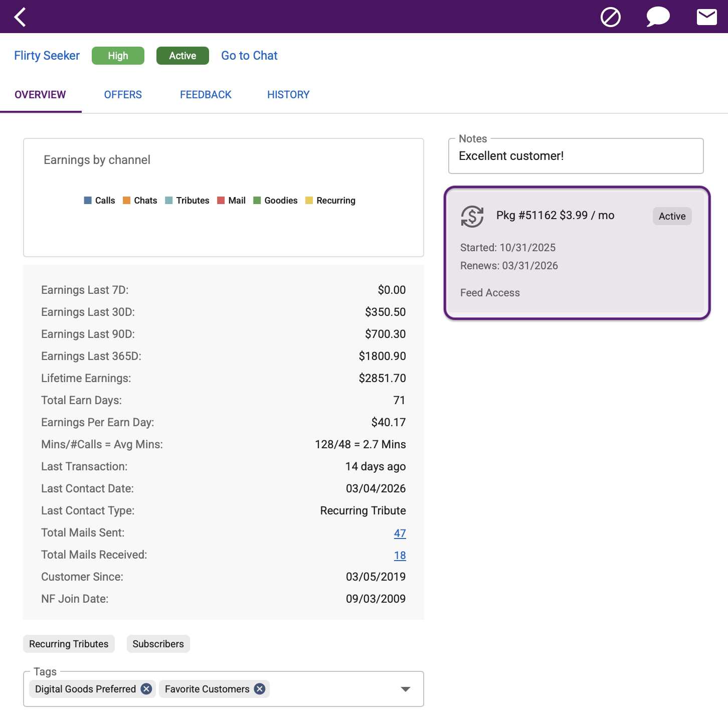Click the Earnings by channel heading
The image size is (728, 716).
click(x=97, y=160)
